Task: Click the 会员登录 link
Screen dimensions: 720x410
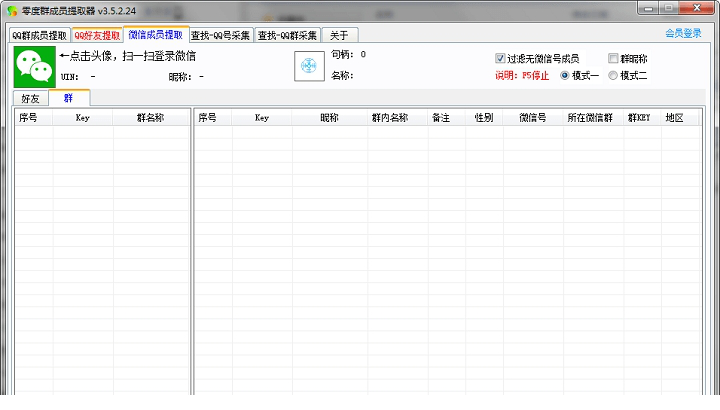Action: (683, 33)
